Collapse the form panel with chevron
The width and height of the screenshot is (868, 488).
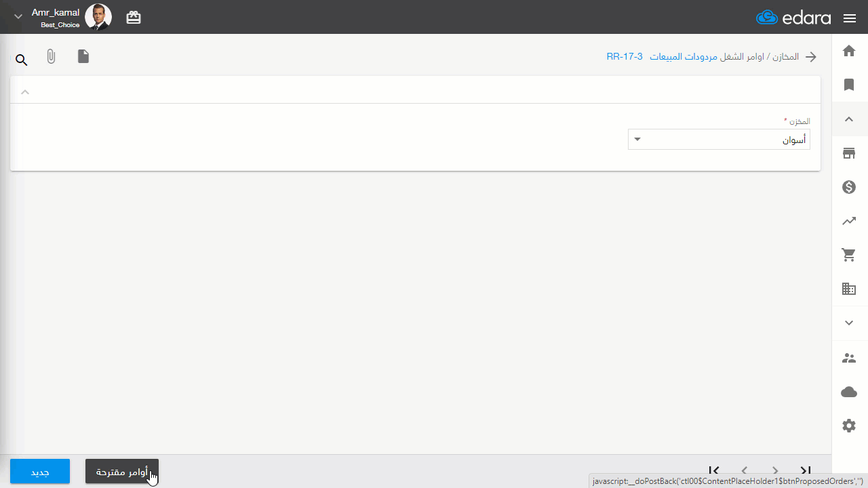(x=25, y=92)
